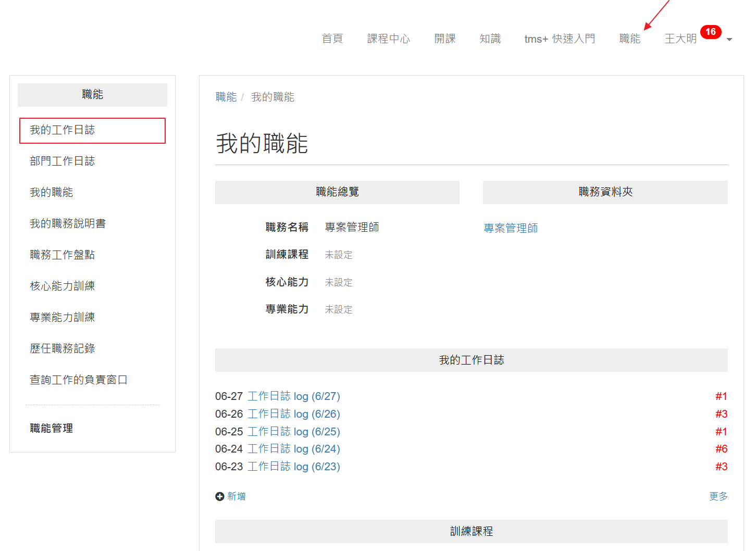Open the 知識 navigation item
The height and width of the screenshot is (551, 756).
(490, 39)
